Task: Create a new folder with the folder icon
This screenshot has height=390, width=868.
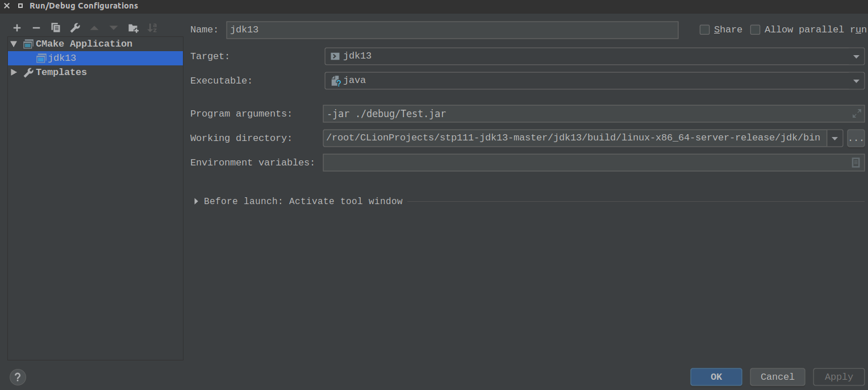Action: [x=133, y=28]
